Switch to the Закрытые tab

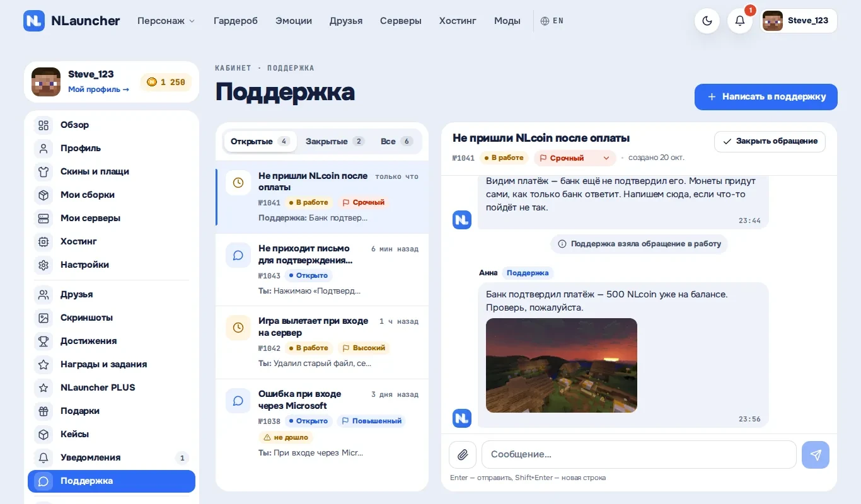tap(335, 141)
